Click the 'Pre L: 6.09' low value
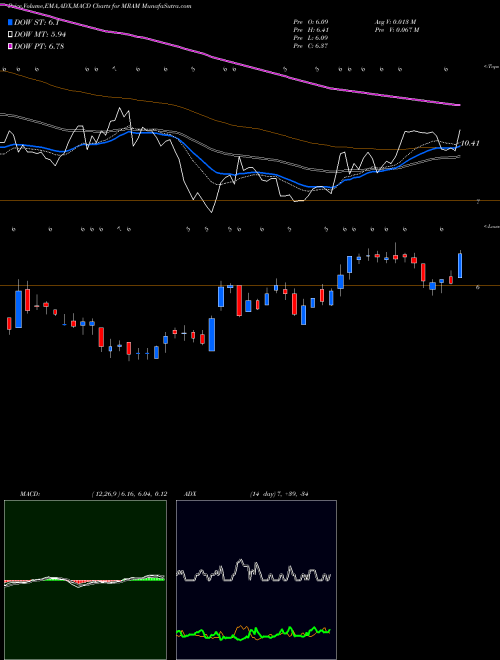The width and height of the screenshot is (500, 660). coord(311,38)
